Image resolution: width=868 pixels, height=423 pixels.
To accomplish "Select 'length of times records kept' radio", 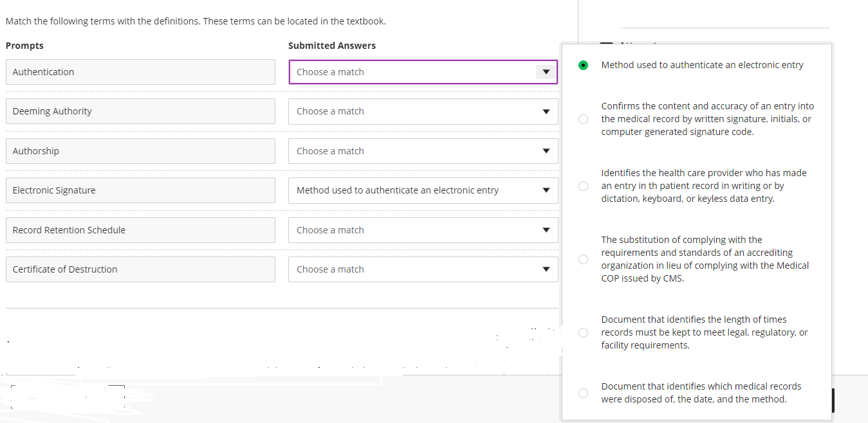I will pos(583,332).
